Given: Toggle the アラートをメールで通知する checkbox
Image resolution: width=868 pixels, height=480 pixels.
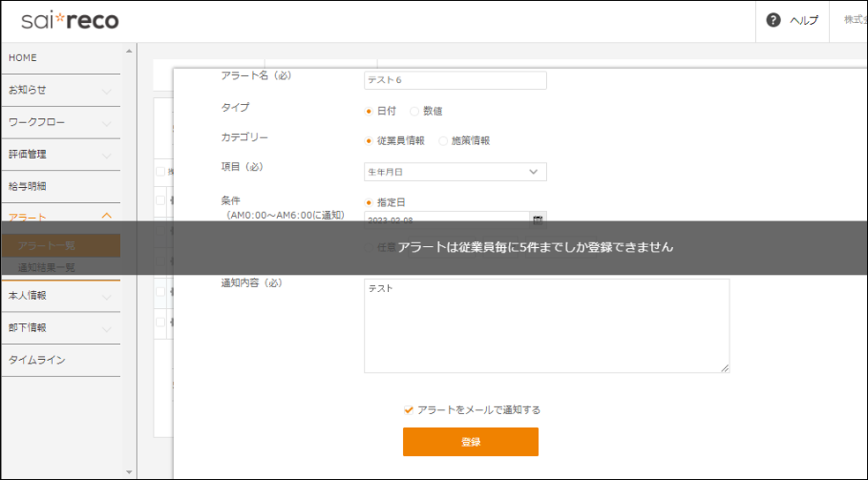Looking at the screenshot, I should coord(408,409).
